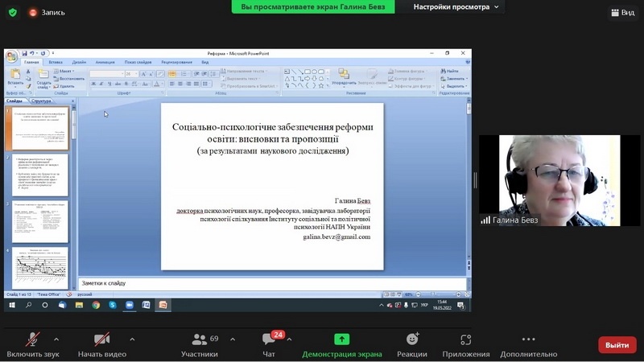Open Настройки просмотра dropdown

point(456,7)
